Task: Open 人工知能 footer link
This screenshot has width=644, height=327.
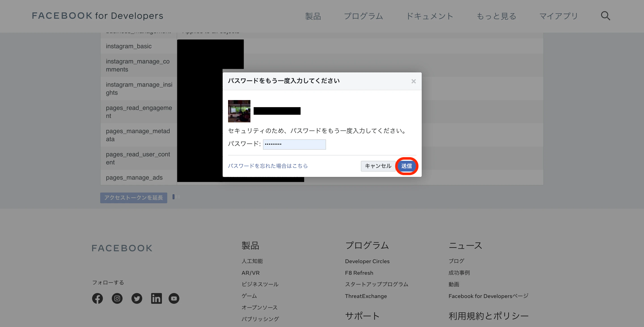Action: [x=252, y=261]
